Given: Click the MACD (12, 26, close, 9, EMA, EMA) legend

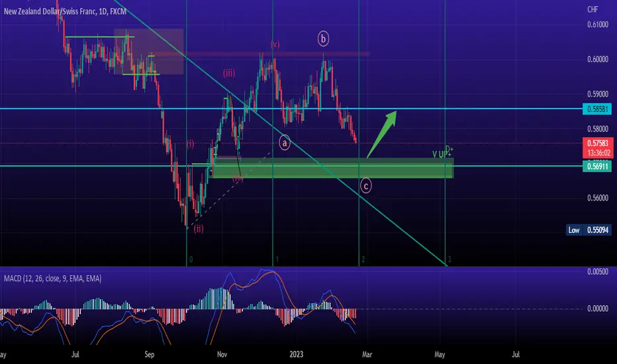Looking at the screenshot, I should pos(52,279).
